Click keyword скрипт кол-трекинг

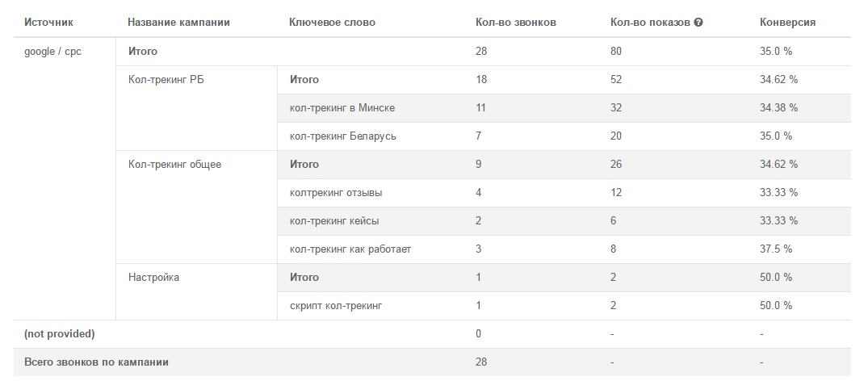[x=335, y=306]
